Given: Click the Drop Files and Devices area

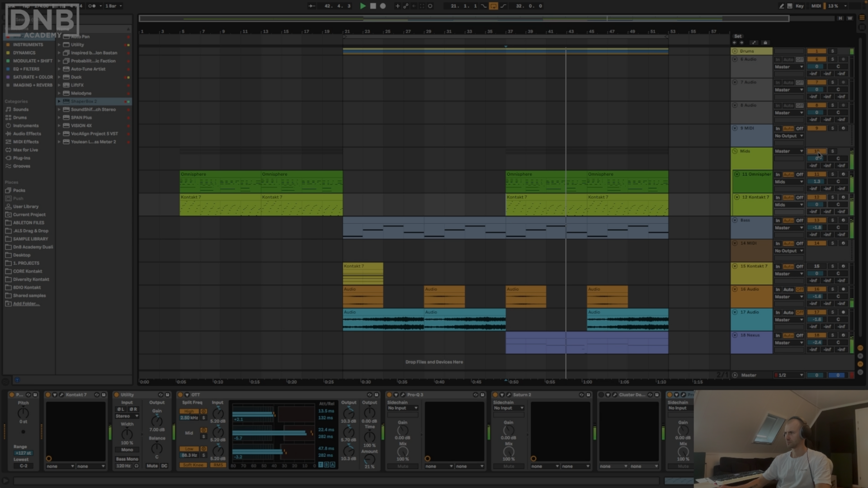Looking at the screenshot, I should pos(434,362).
